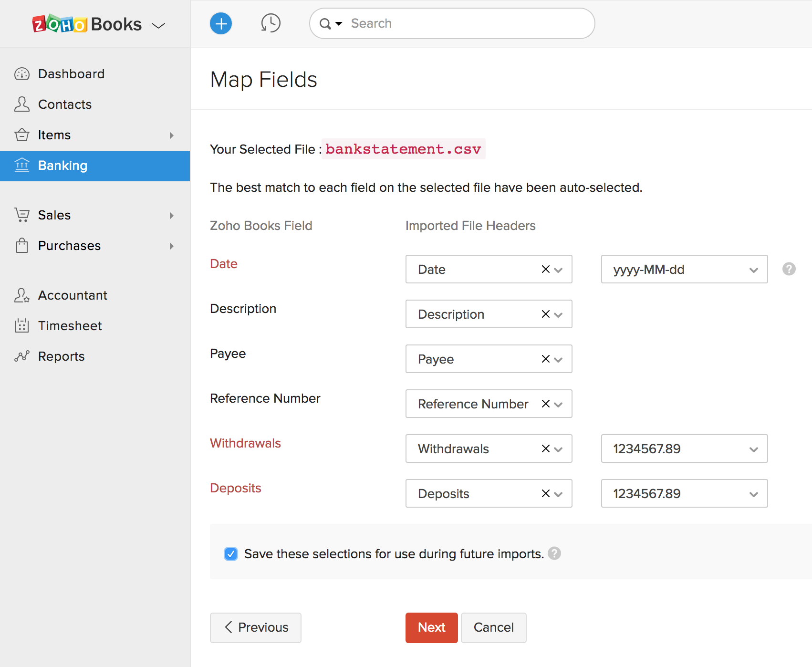This screenshot has width=812, height=667.
Task: Open Zoho Books organization switcher chevron
Action: click(158, 25)
